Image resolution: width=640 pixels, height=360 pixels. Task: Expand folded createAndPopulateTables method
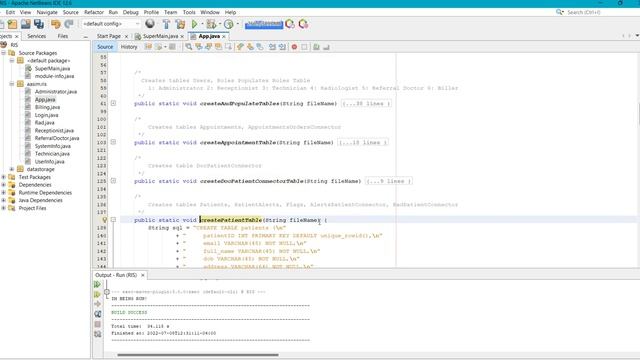click(x=113, y=103)
